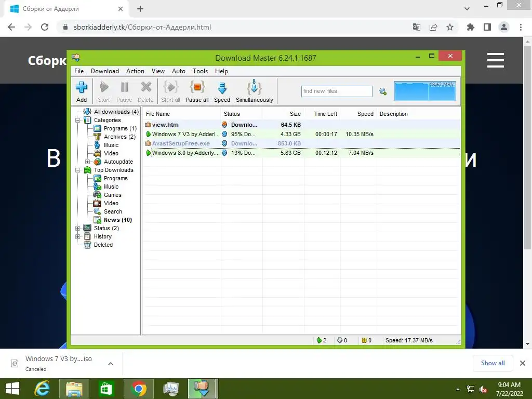This screenshot has width=532, height=399.
Task: Expand the Autoupdate tree node
Action: (87, 162)
